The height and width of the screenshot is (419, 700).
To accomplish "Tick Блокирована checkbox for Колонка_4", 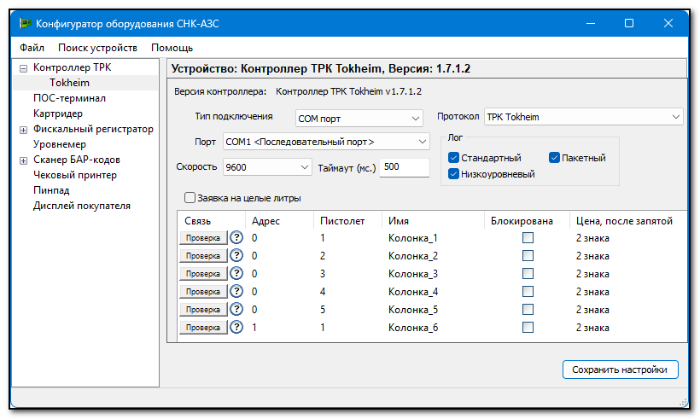I will pos(528,291).
